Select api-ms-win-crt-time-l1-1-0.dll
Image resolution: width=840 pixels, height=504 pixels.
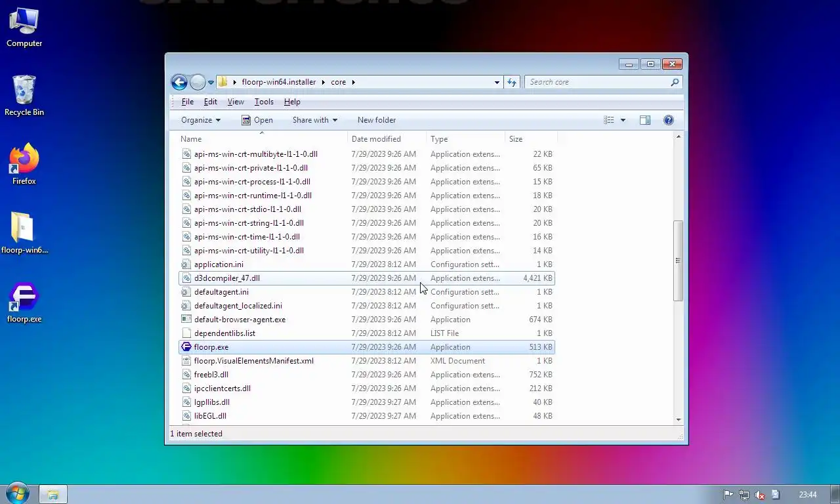367,237
